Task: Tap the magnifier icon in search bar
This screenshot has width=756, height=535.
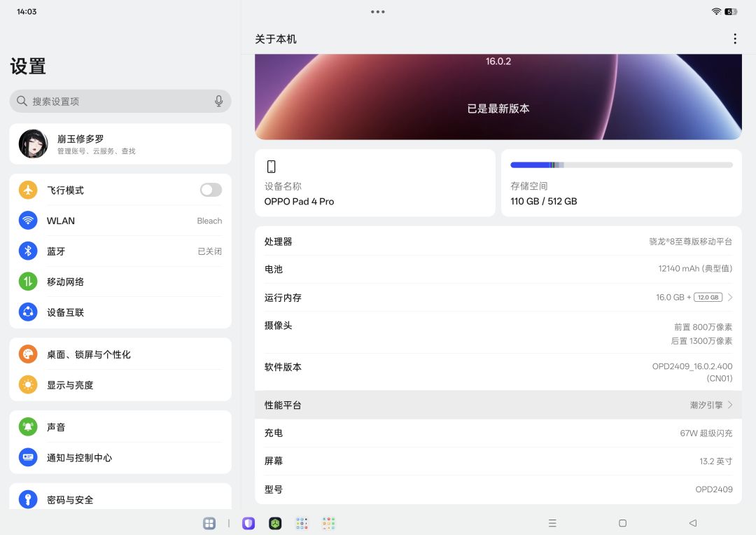Action: pos(22,101)
